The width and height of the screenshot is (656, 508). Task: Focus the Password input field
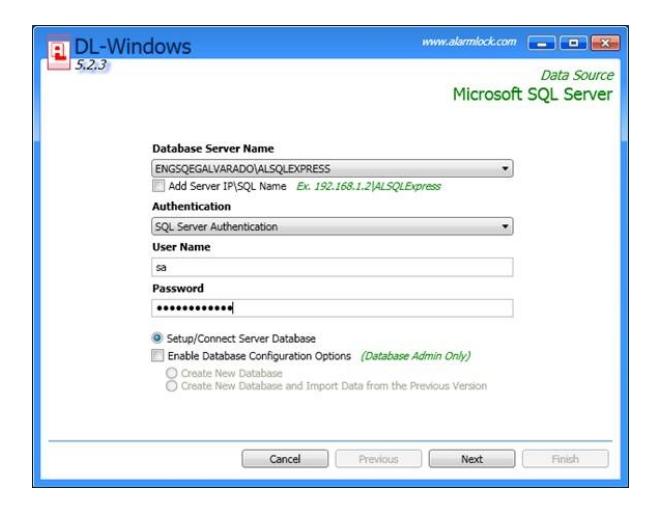[332, 308]
